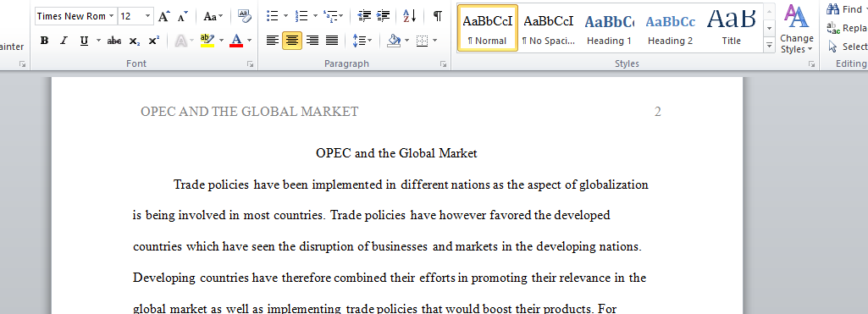The width and height of the screenshot is (868, 314).
Task: Grow the font size
Action: pyautogui.click(x=163, y=16)
